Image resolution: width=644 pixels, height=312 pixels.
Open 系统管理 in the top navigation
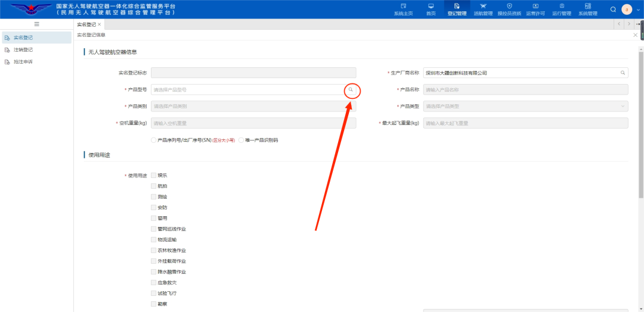coord(587,9)
